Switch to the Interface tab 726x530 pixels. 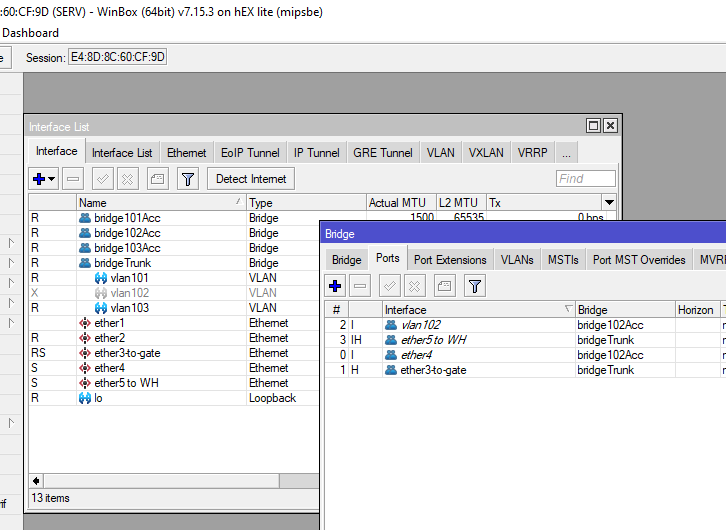click(x=56, y=151)
